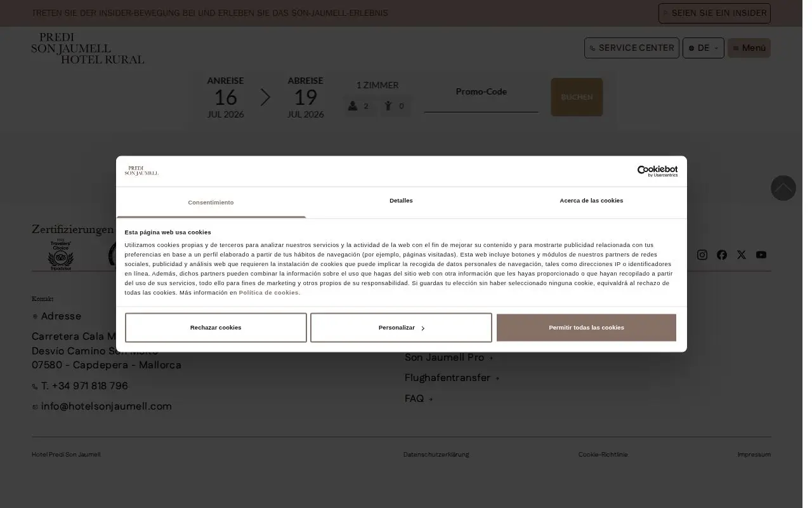Click the text 07580 - Capdepera - Mallorca
This screenshot has width=812, height=508.
pos(107,365)
